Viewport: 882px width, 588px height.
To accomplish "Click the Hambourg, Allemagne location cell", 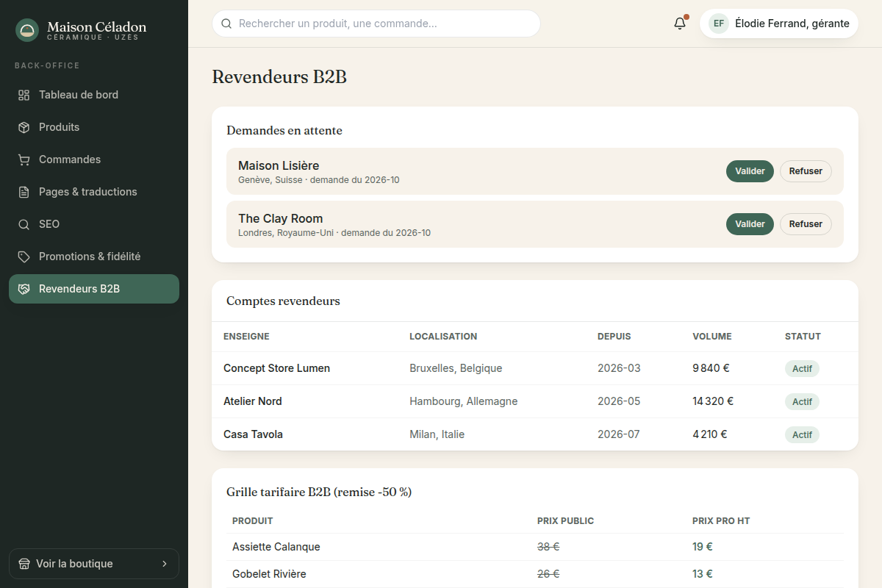I will pyautogui.click(x=464, y=401).
